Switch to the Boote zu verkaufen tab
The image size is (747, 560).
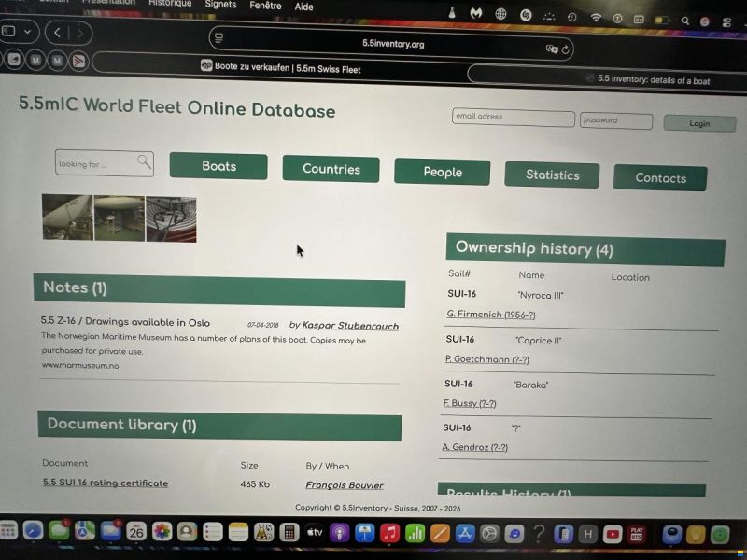[x=280, y=68]
